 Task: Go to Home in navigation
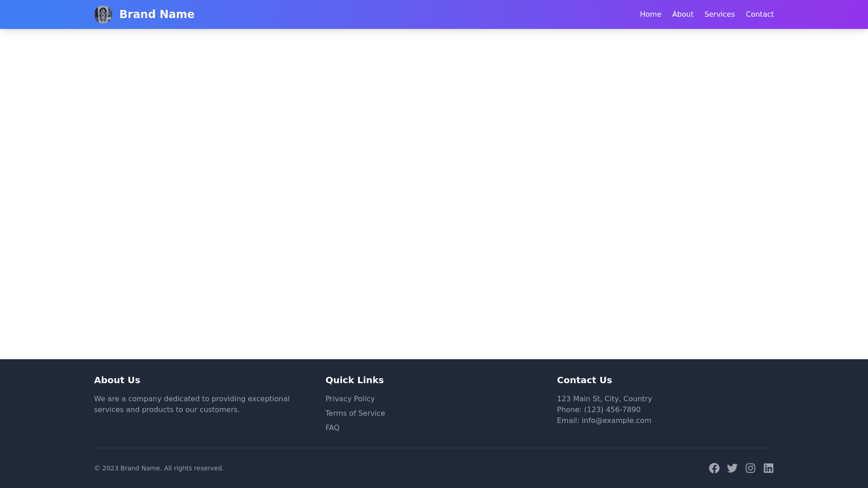pyautogui.click(x=650, y=14)
